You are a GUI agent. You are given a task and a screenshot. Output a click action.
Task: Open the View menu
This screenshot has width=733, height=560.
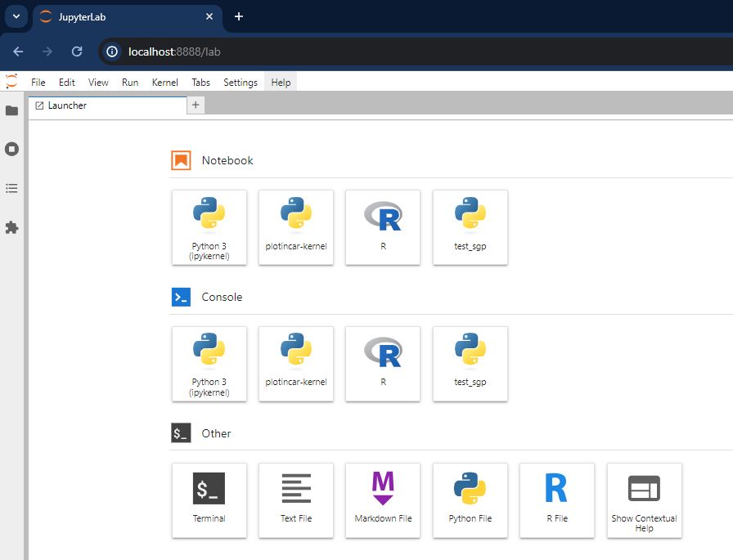(98, 83)
